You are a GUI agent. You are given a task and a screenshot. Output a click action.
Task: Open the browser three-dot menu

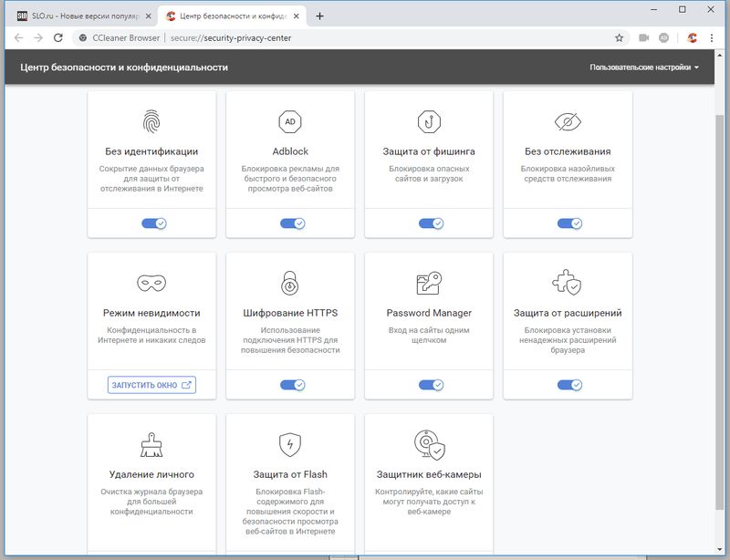coord(712,38)
